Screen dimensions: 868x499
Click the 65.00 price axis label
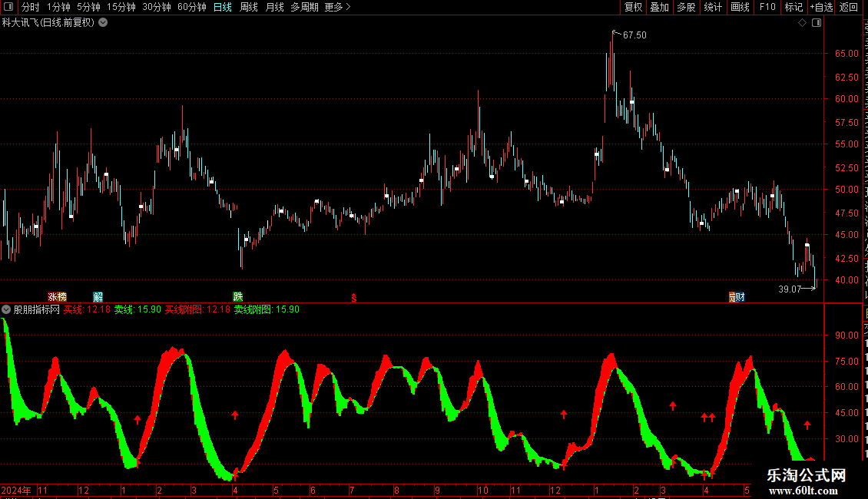(x=846, y=54)
